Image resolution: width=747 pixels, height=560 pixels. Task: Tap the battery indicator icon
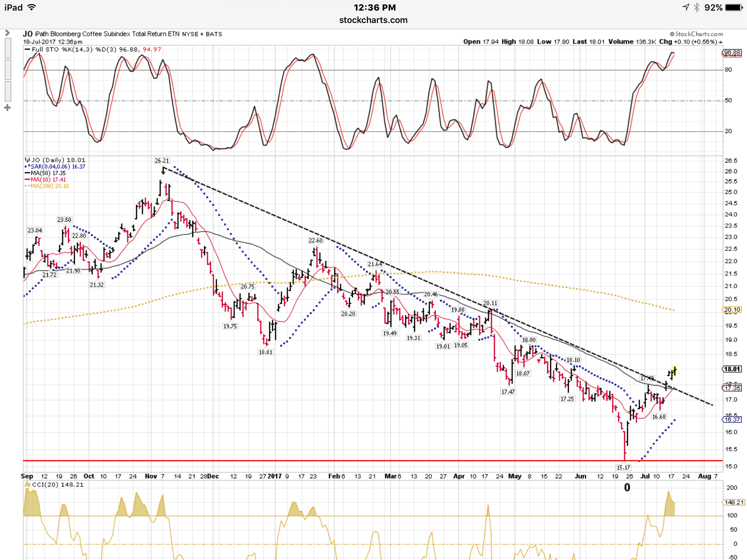[x=734, y=7]
